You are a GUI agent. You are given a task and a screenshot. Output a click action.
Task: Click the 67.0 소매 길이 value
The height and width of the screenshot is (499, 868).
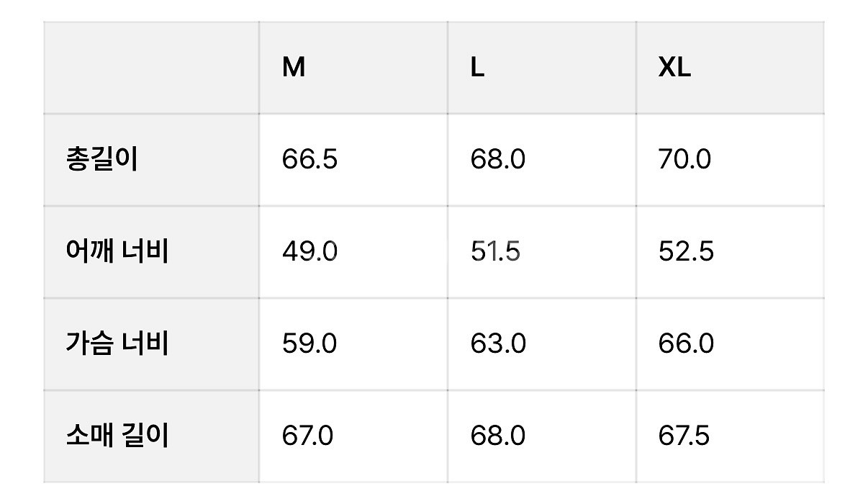pos(307,436)
